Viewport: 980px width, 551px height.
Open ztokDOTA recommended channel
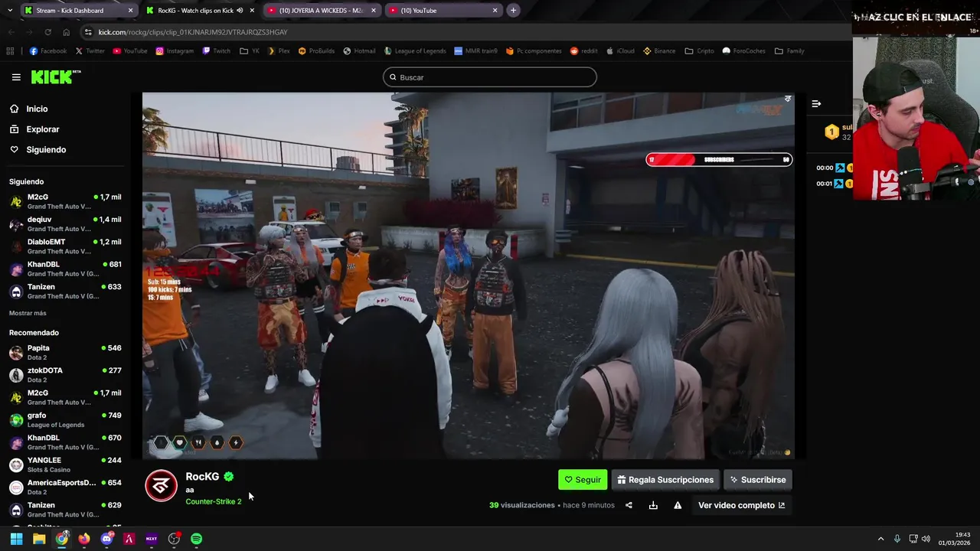pyautogui.click(x=65, y=374)
